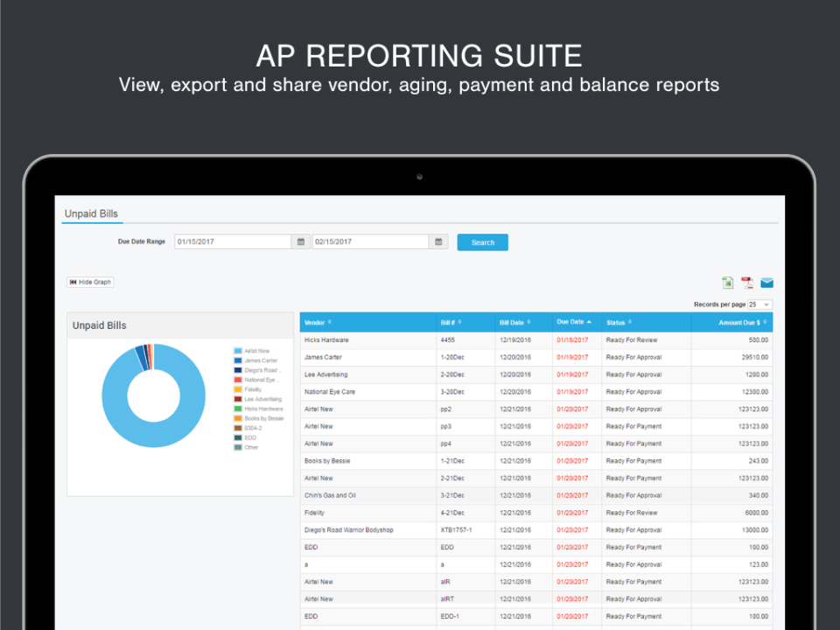Sort the table by the Vendor column

[317, 321]
